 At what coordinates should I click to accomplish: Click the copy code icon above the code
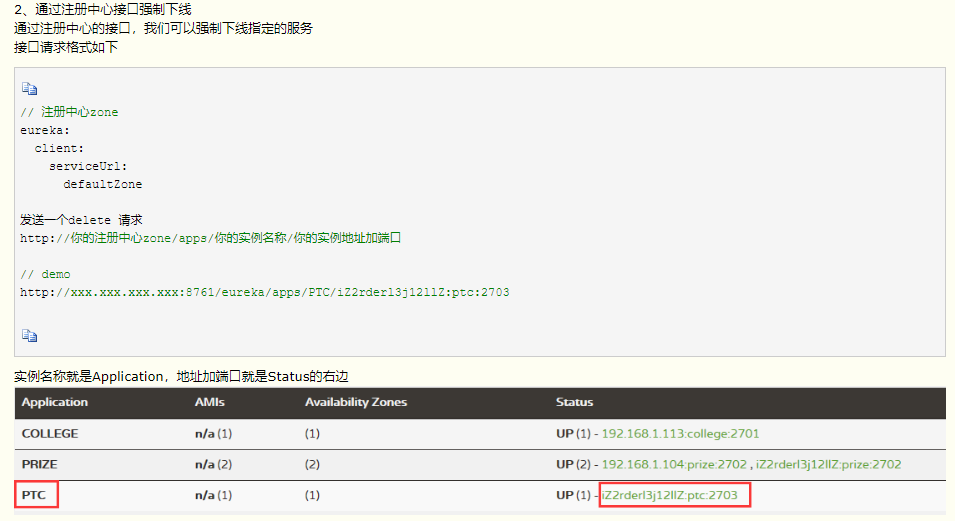pos(29,89)
